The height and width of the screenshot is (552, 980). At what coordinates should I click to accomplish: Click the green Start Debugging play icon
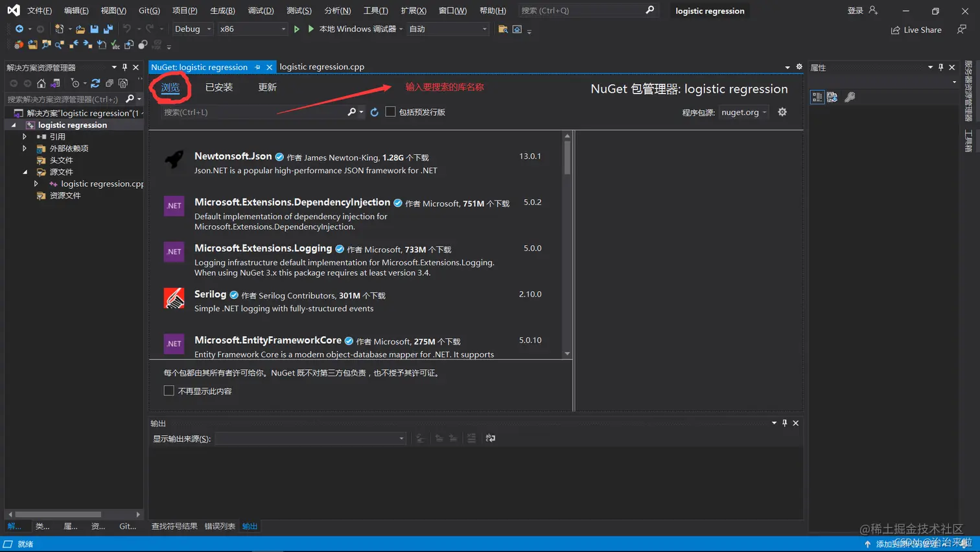(x=311, y=29)
